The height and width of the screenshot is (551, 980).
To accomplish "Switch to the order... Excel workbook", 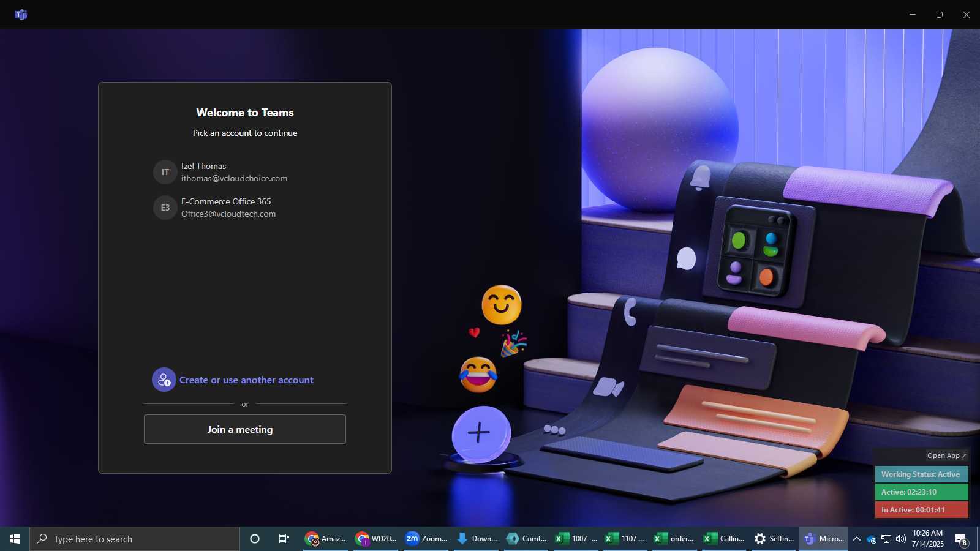I will tap(675, 539).
